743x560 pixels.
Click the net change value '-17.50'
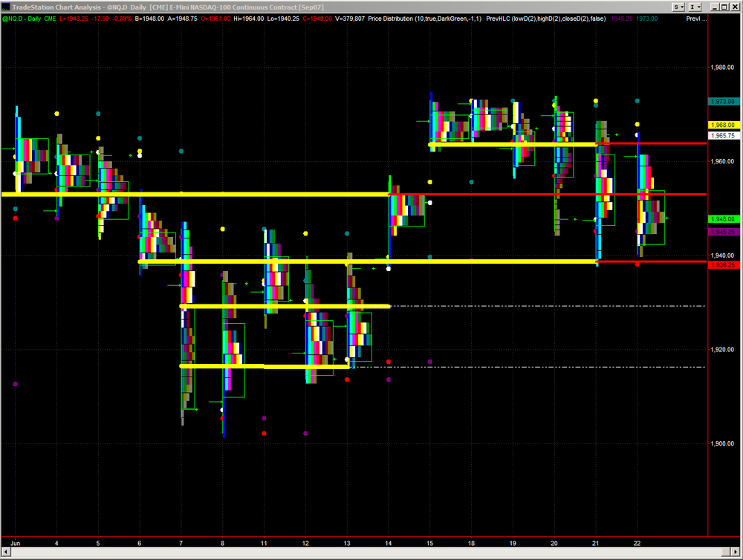click(100, 19)
